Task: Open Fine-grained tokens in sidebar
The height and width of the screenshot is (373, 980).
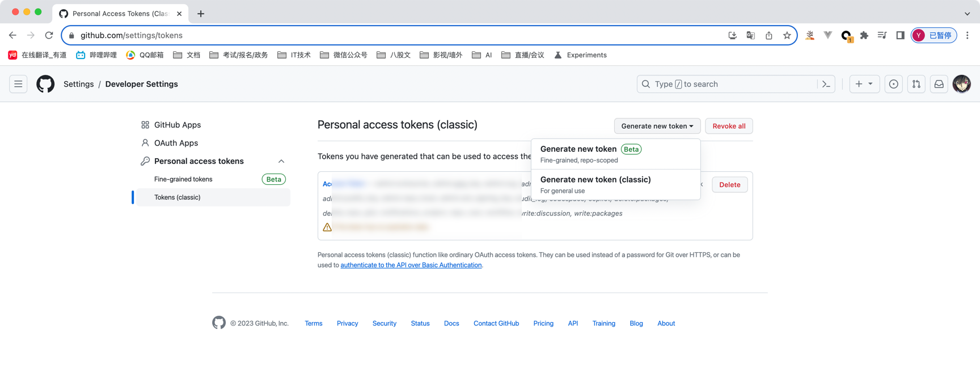Action: (x=183, y=179)
